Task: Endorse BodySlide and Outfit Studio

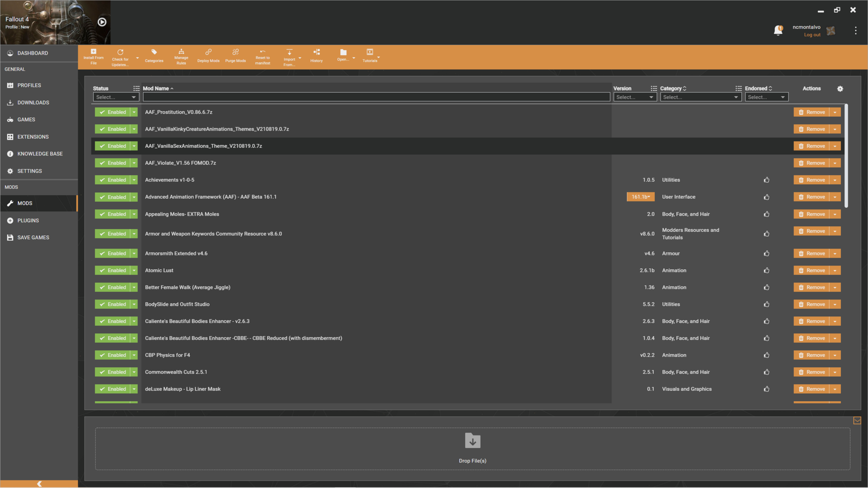Action: (x=767, y=304)
